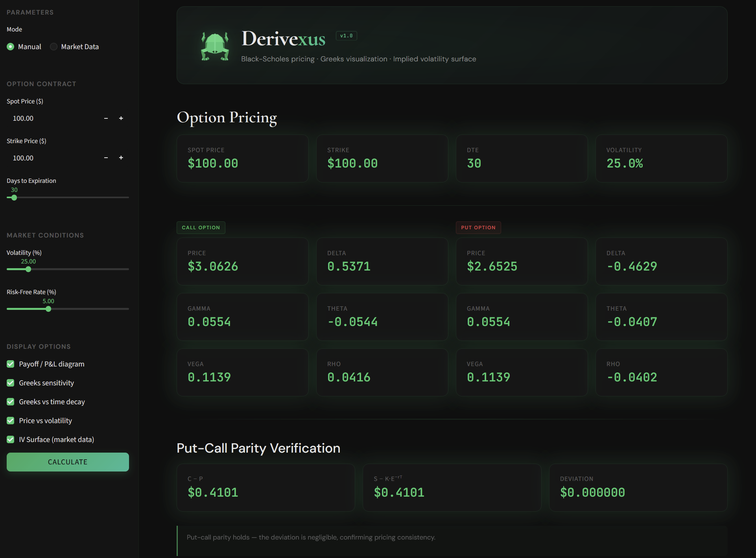Decrease Strike Price with minus stepper

[106, 158]
